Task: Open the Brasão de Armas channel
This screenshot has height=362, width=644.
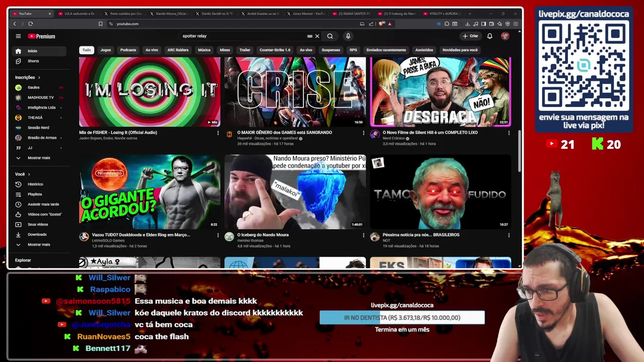Action: click(39, 138)
